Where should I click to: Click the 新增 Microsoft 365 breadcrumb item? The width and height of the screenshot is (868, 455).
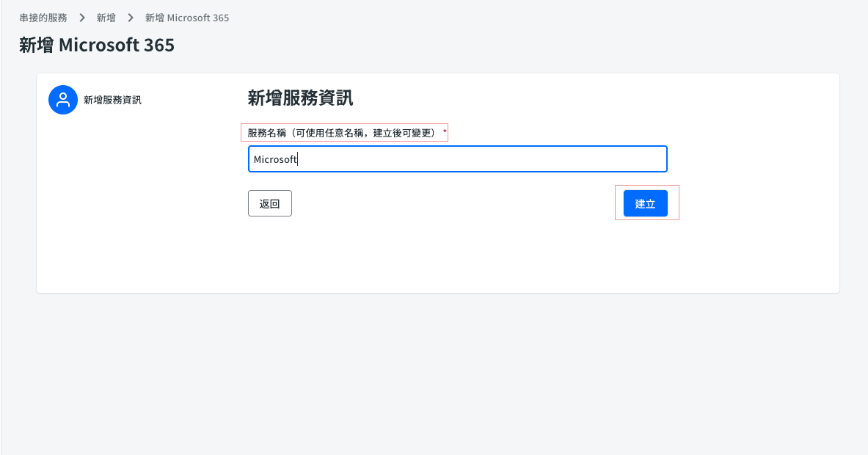click(187, 18)
